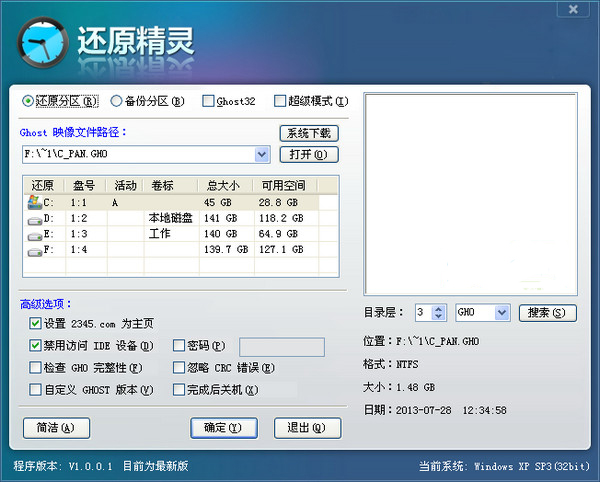
Task: Click the 45 GB total size cell
Action: tap(218, 202)
